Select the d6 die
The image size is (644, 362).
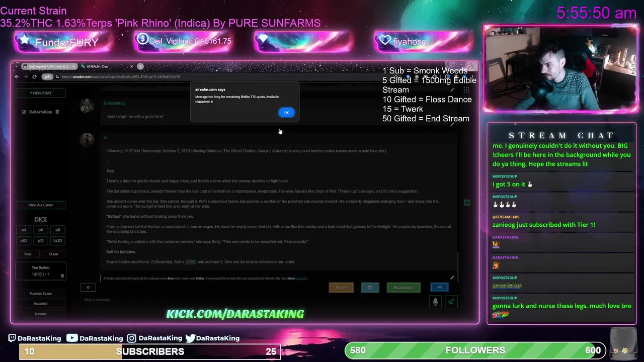coord(41,230)
